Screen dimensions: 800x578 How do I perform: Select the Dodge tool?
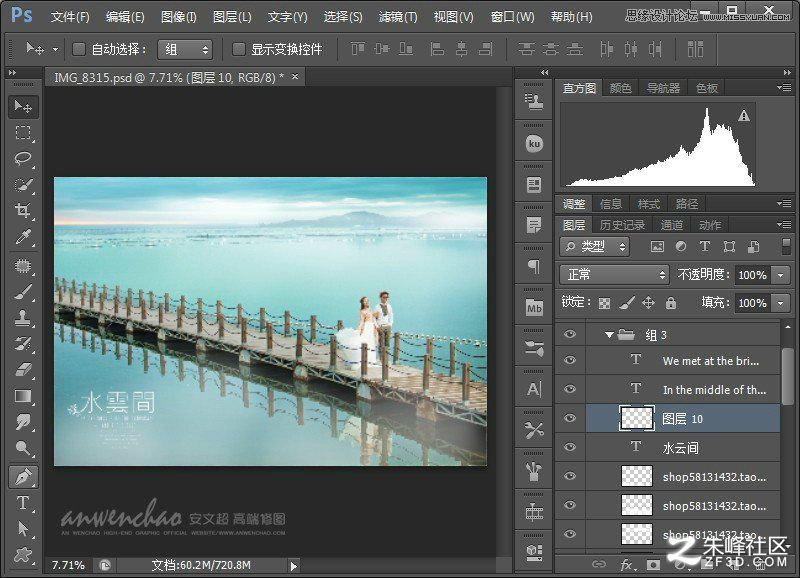[x=23, y=448]
